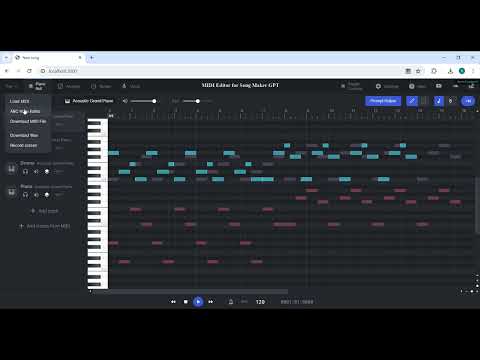
Task: Click Add track
Action: click(45, 211)
